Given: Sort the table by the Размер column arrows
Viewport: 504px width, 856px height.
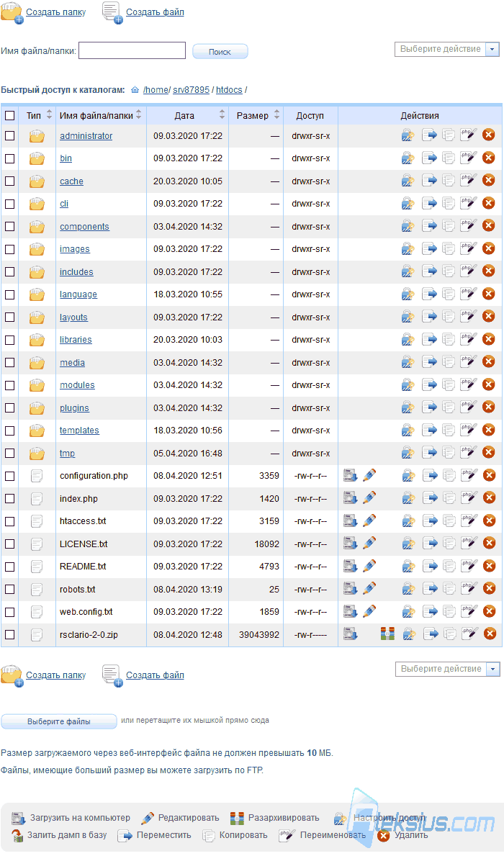Looking at the screenshot, I should point(277,114).
